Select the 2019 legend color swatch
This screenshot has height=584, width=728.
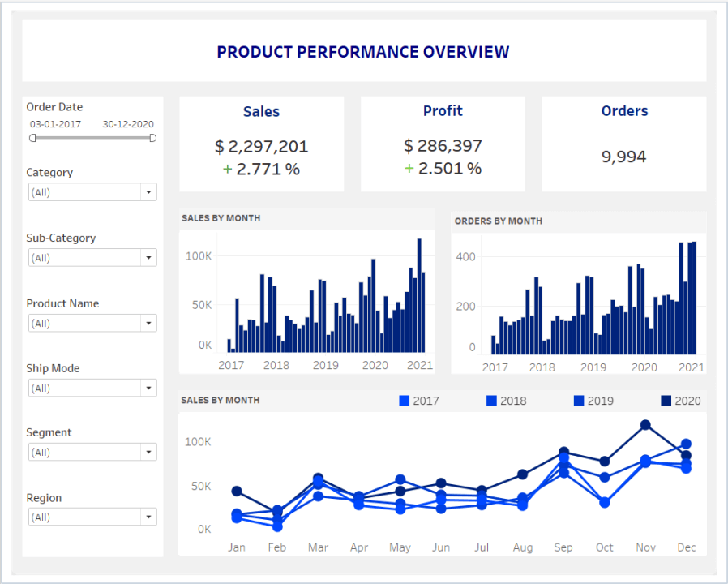click(579, 401)
